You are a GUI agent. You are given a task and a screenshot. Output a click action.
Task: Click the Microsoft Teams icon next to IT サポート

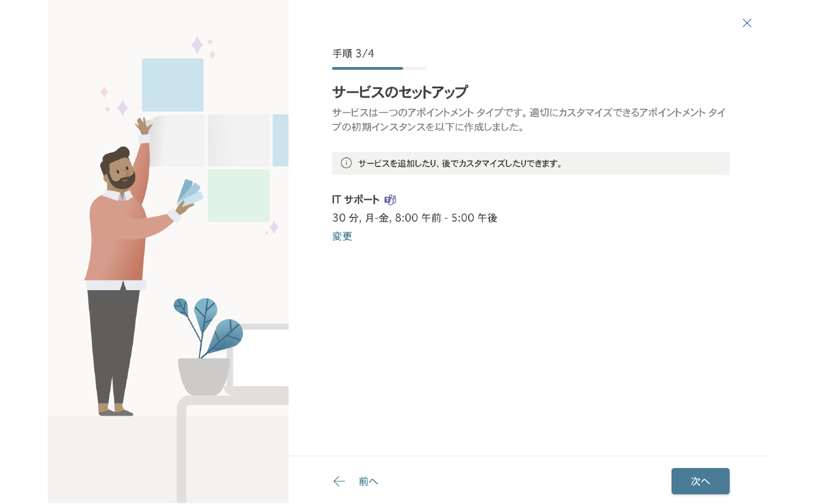[x=391, y=199]
